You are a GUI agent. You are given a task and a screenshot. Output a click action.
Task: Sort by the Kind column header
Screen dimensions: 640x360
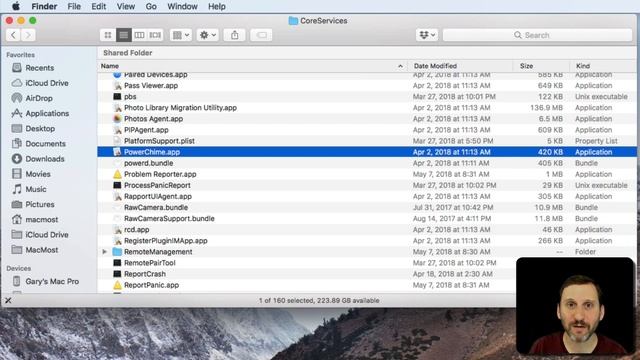pos(603,66)
